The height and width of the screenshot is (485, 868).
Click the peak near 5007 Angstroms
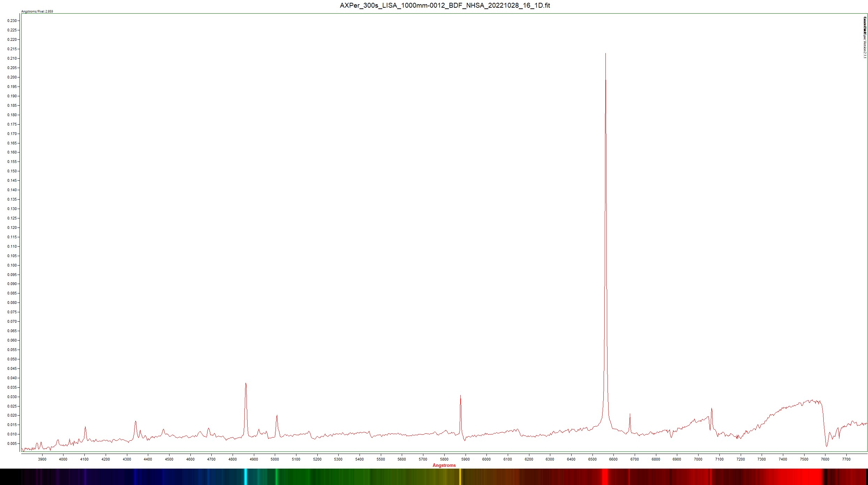[277, 416]
